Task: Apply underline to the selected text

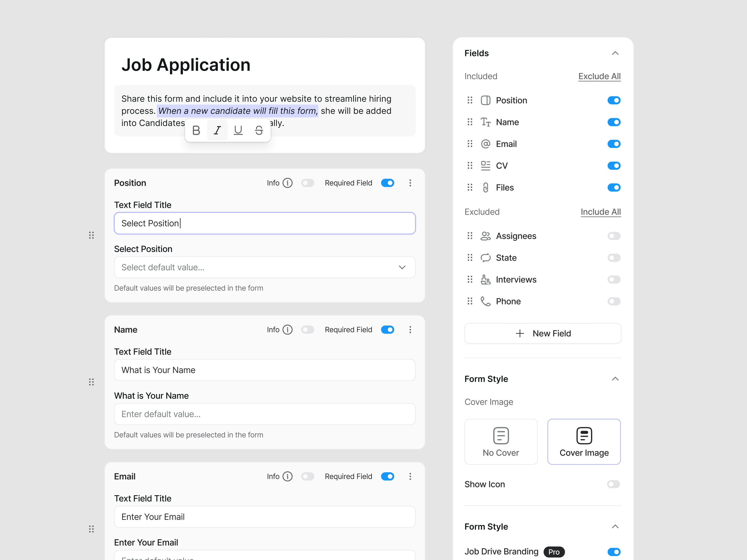Action: coord(238,130)
